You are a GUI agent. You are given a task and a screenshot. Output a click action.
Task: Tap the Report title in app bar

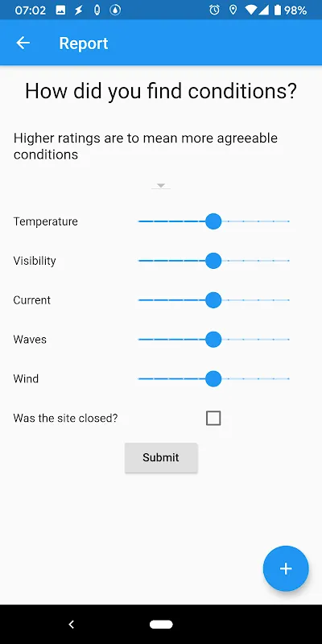[84, 43]
